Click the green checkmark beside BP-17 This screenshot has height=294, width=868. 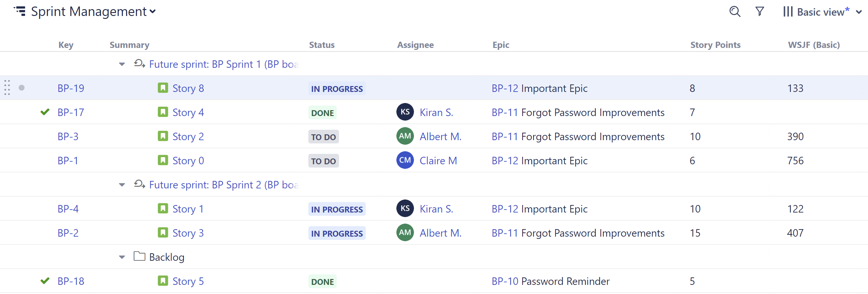click(44, 112)
